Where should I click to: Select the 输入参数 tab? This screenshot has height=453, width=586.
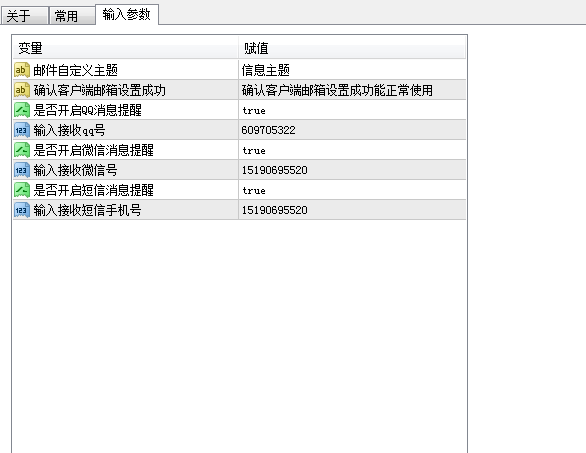click(127, 15)
